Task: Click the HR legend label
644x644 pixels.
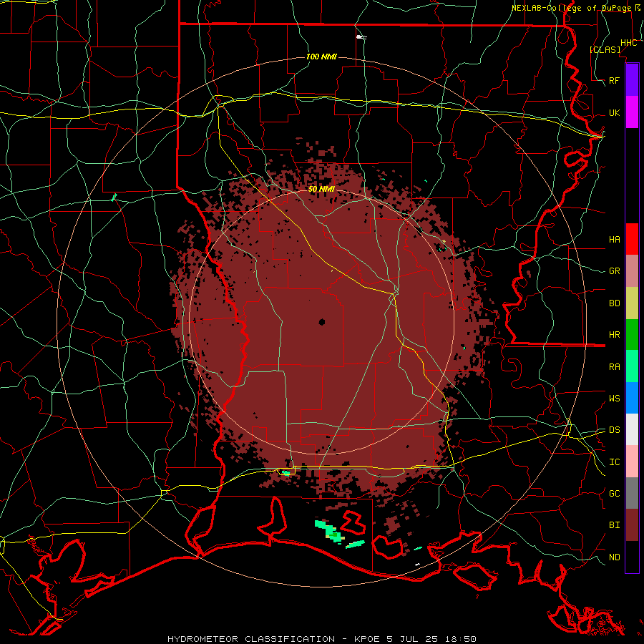Action: [x=614, y=335]
